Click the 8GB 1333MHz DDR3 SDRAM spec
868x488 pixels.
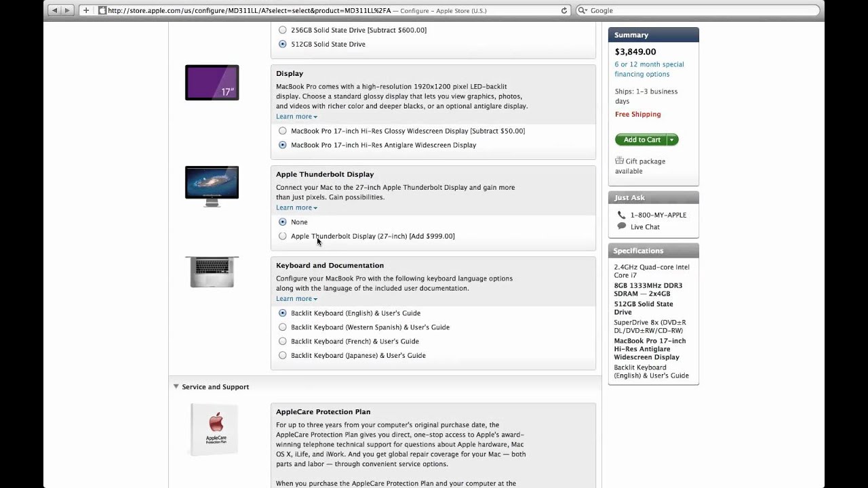coord(648,289)
